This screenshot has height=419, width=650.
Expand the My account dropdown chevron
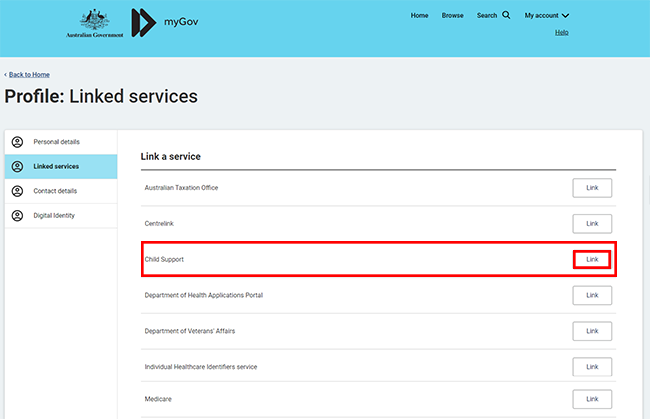tap(565, 16)
